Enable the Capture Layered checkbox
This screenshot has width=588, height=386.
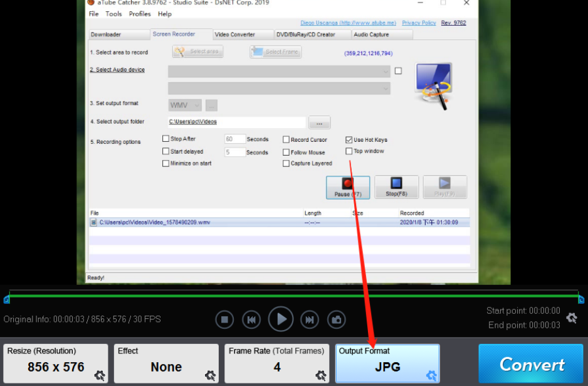click(286, 163)
